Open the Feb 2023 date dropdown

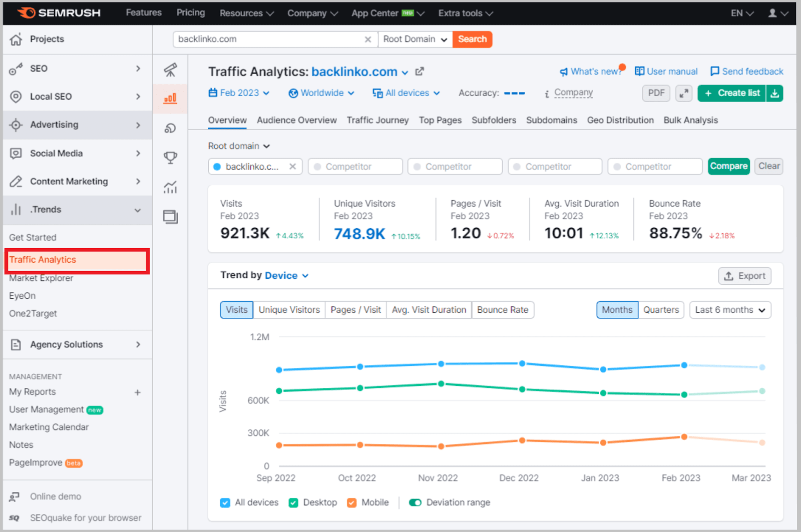coord(239,93)
